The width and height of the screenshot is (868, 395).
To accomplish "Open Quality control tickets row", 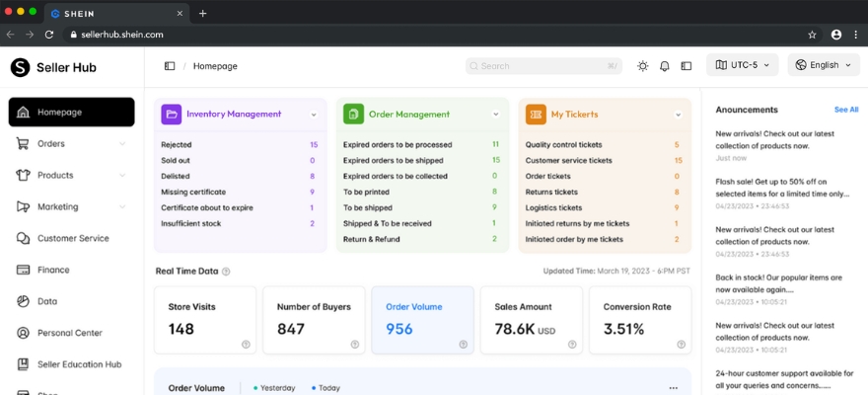I will pyautogui.click(x=604, y=144).
